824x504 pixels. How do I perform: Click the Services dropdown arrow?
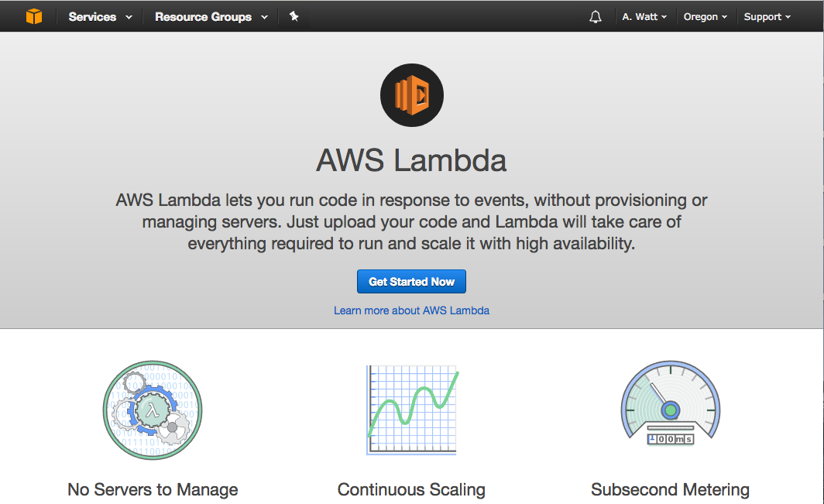click(129, 17)
